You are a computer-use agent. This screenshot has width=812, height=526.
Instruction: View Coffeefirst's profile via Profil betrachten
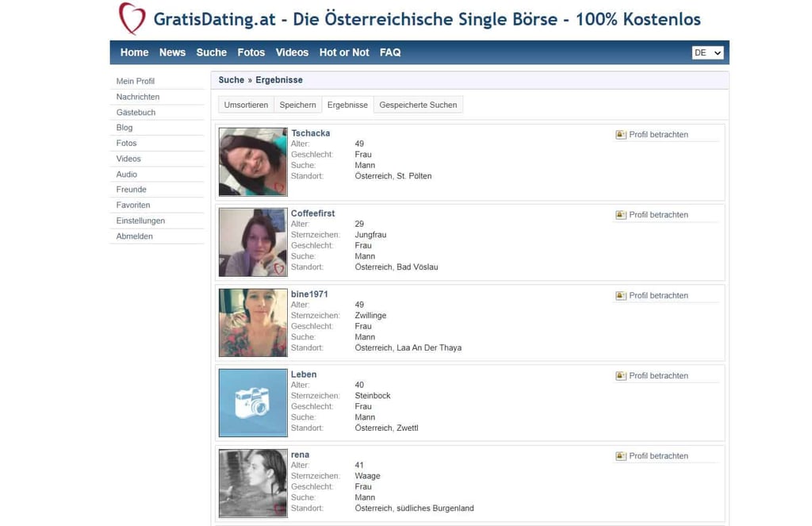point(658,215)
